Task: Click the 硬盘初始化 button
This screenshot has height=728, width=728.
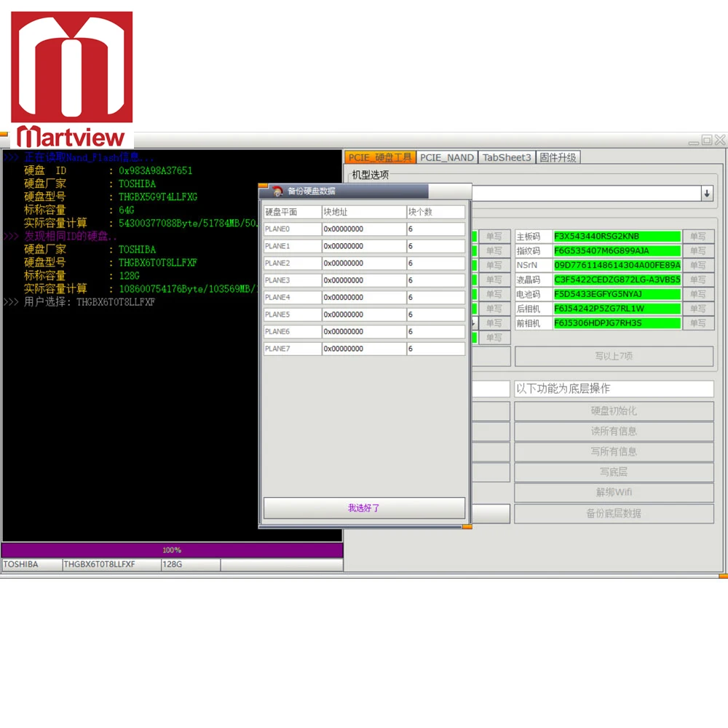Action: coord(614,411)
